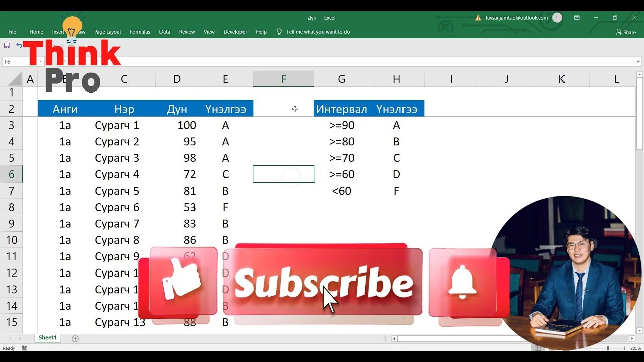This screenshot has width=644, height=362.
Task: Open the View tab
Action: 209,32
